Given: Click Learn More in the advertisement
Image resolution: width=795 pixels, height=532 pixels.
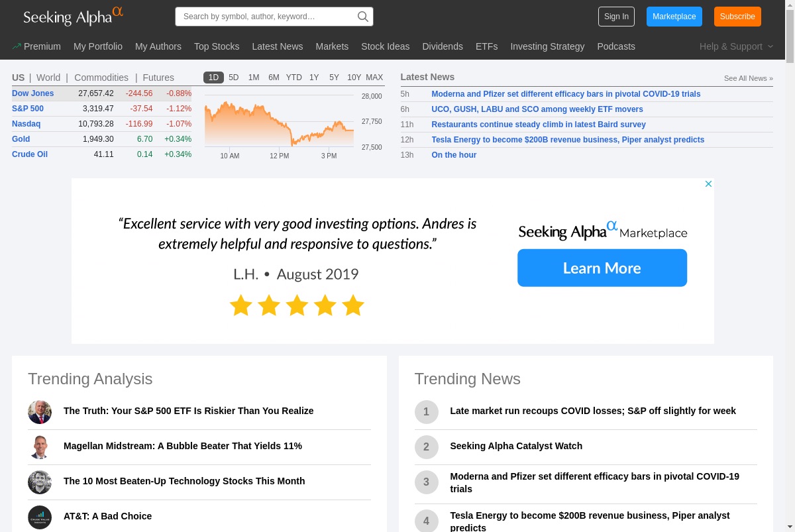Looking at the screenshot, I should coord(602,268).
